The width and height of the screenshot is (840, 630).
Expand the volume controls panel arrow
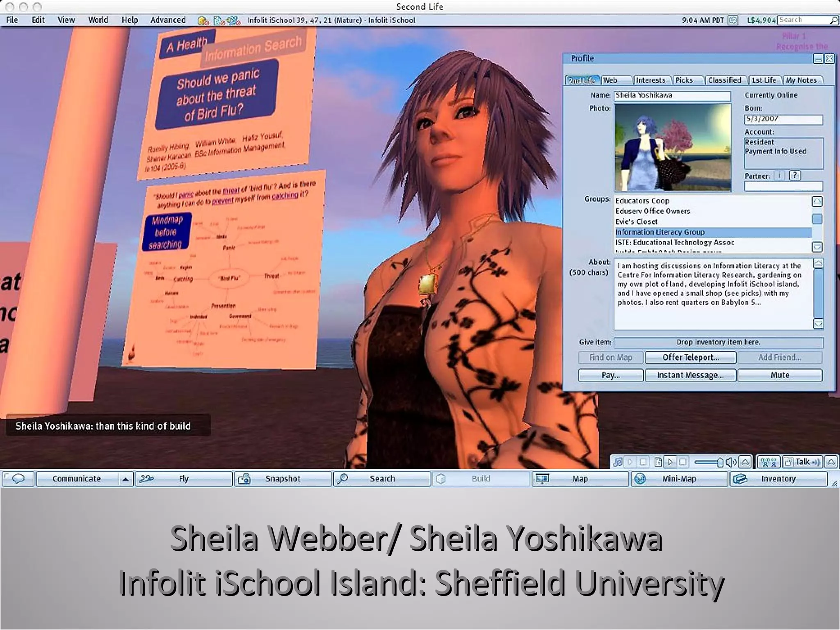pyautogui.click(x=745, y=462)
